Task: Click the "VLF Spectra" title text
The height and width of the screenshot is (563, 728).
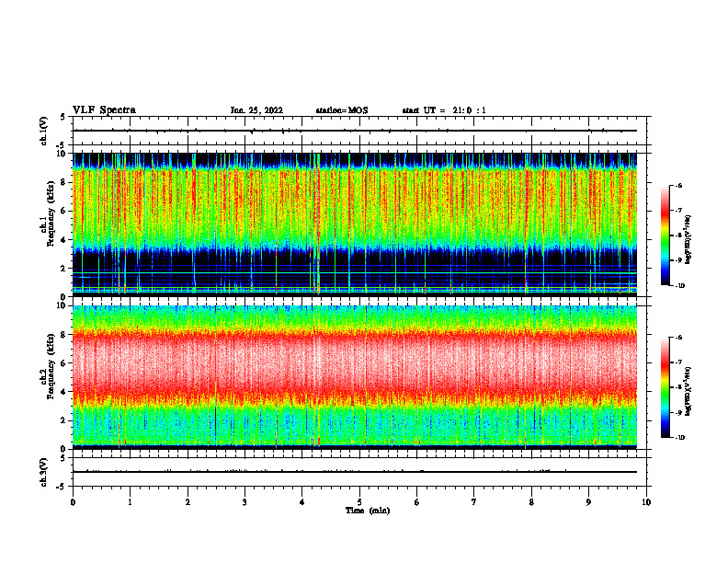Action: pyautogui.click(x=104, y=110)
